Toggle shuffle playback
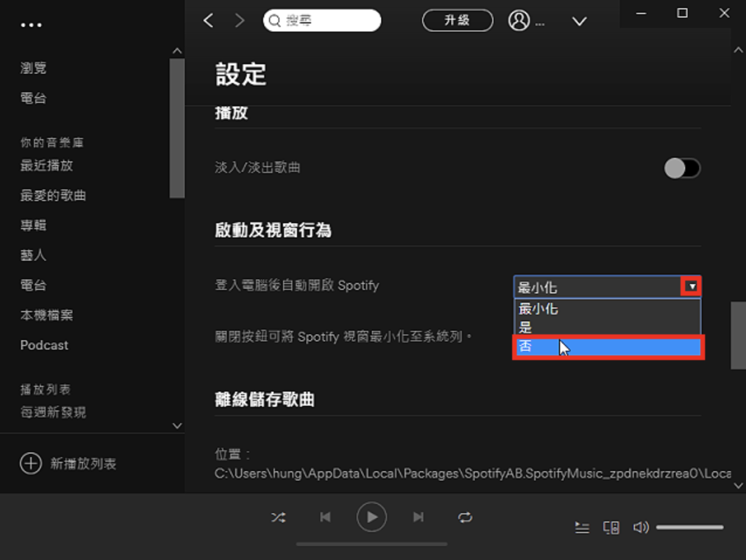746x560 pixels. [x=278, y=517]
